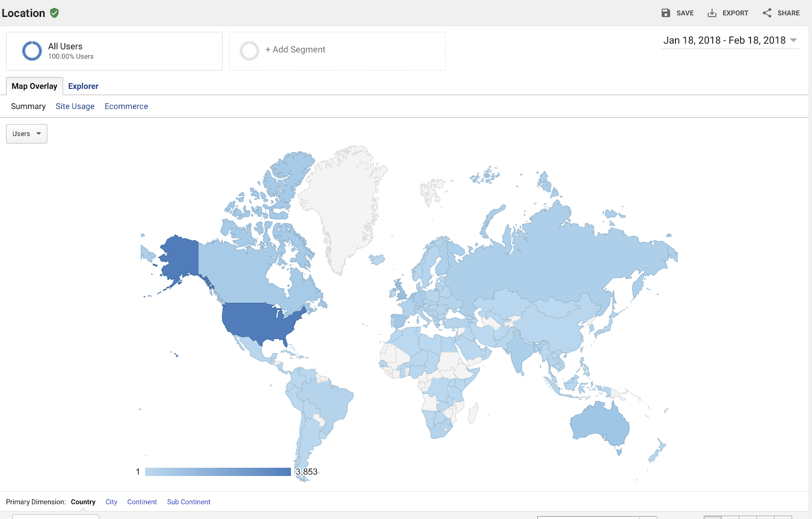Image resolution: width=812 pixels, height=519 pixels.
Task: Select the Summary sub-tab
Action: click(28, 107)
